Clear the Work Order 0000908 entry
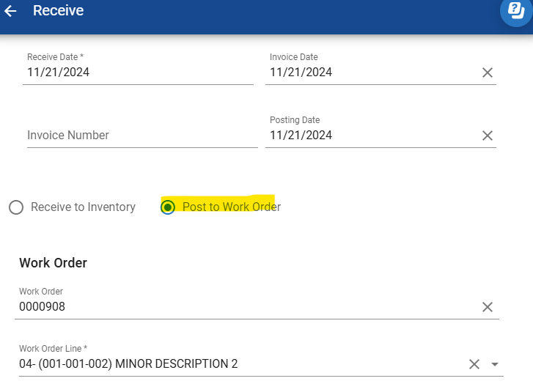The height and width of the screenshot is (392, 533). pos(487,307)
